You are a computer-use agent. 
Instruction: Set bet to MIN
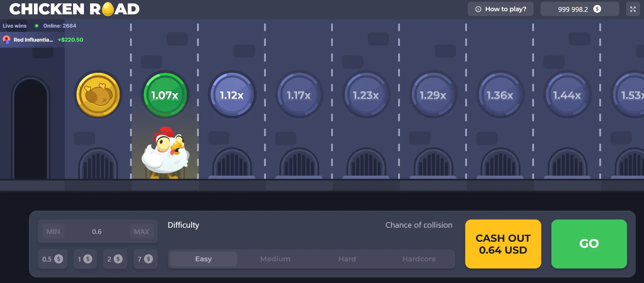click(x=53, y=232)
